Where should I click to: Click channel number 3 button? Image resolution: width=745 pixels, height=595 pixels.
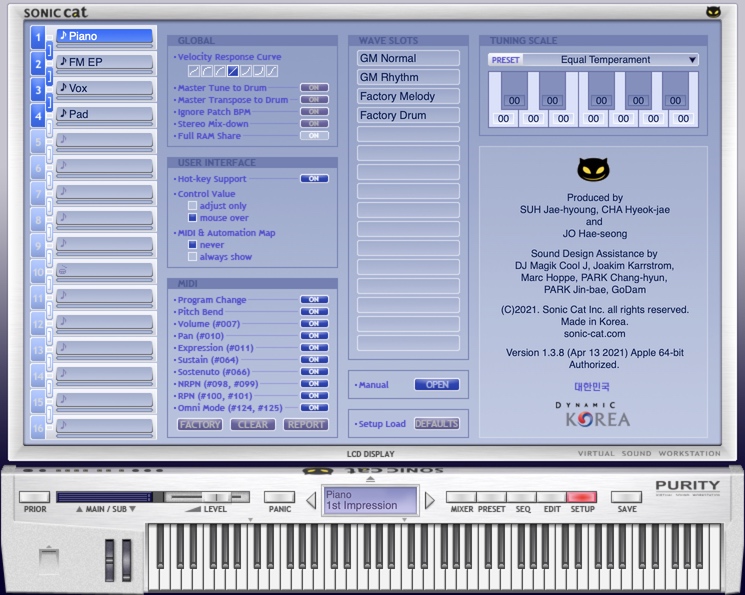tap(38, 90)
